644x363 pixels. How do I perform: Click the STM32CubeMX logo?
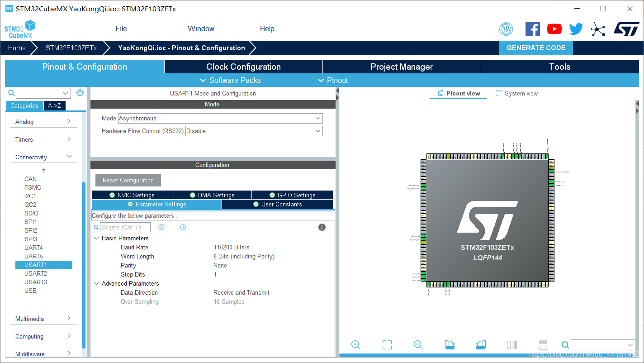click(19, 29)
